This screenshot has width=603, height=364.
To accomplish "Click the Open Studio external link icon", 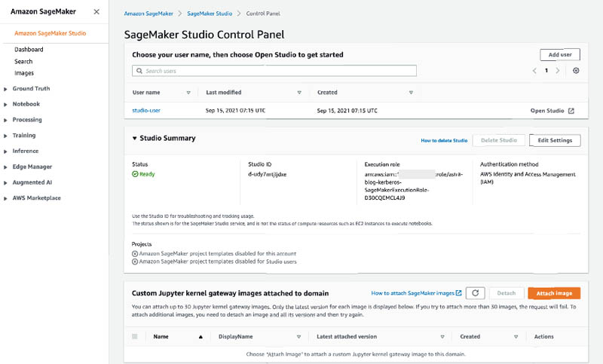I will tap(571, 111).
